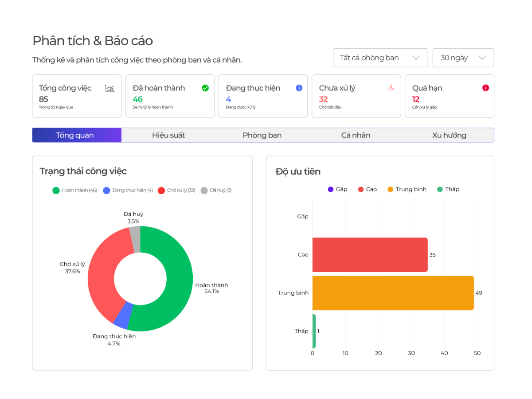The image size is (532, 399).
Task: Toggle Hoàn thành (46) legend item
Action: coord(74,190)
